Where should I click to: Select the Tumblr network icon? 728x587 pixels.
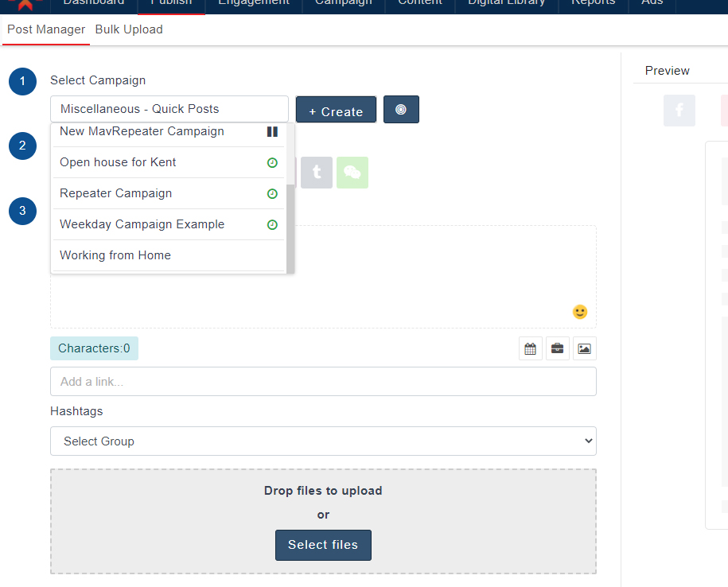317,173
